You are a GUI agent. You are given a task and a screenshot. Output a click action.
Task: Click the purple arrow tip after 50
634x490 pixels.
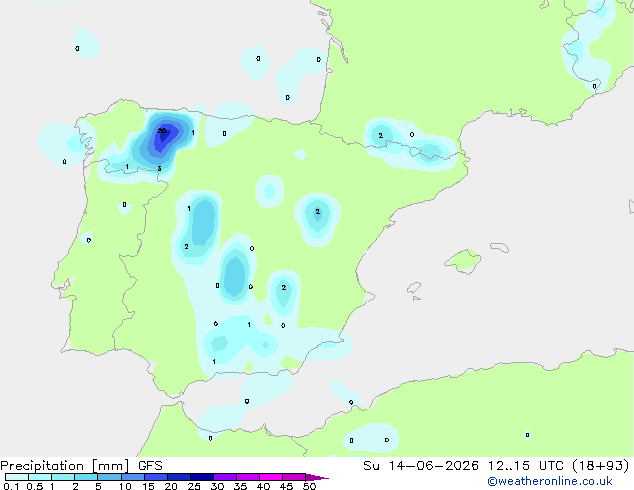tap(317, 477)
